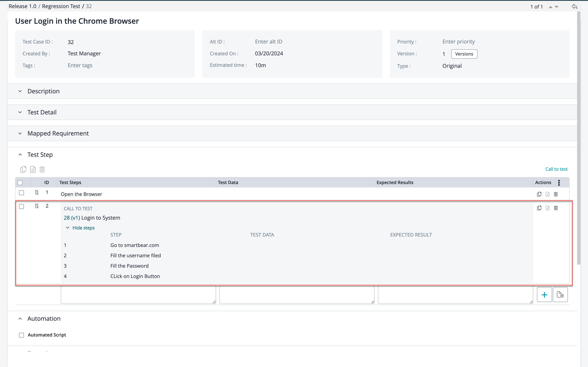Click the test case title User Login
Image resolution: width=588 pixels, height=367 pixels.
[77, 21]
